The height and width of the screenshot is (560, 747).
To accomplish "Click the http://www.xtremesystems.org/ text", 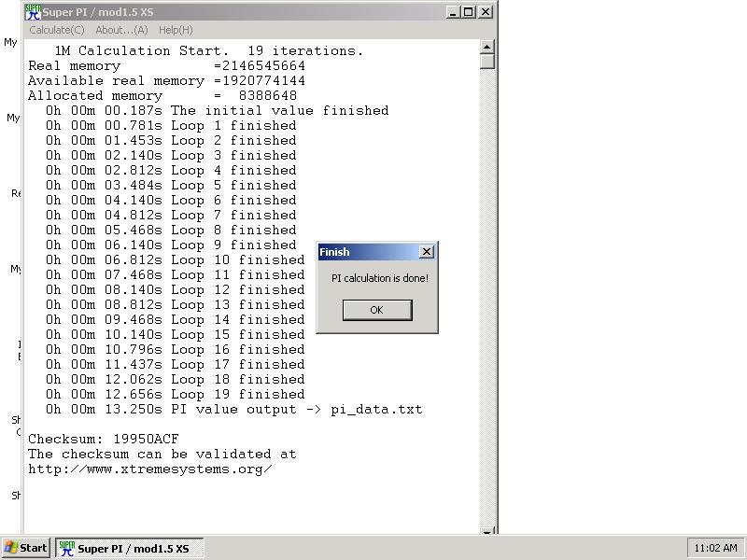I will coord(150,469).
